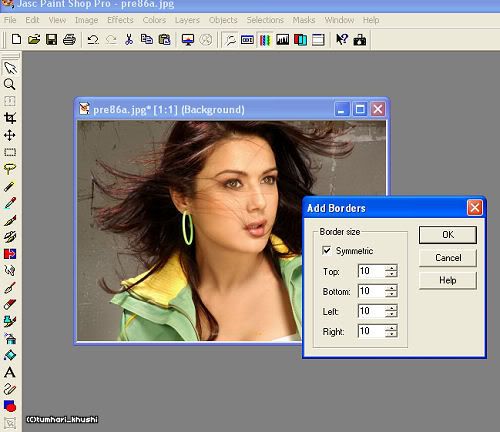
Task: Open the Image menu
Action: click(86, 20)
